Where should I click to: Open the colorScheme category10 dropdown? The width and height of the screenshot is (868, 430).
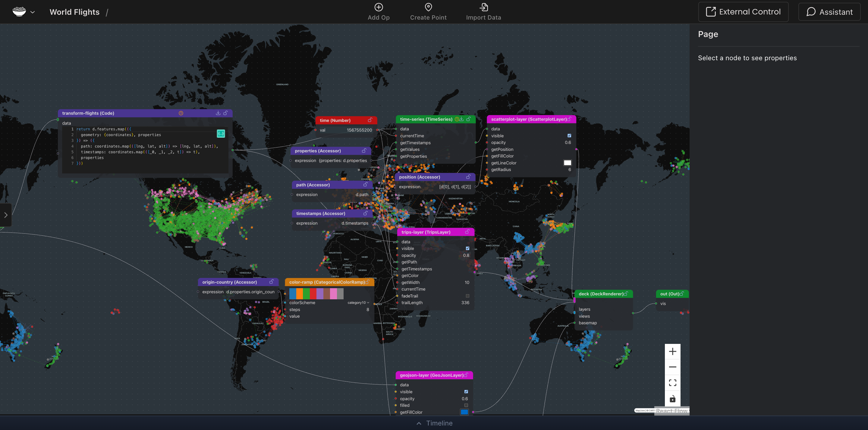click(x=358, y=303)
